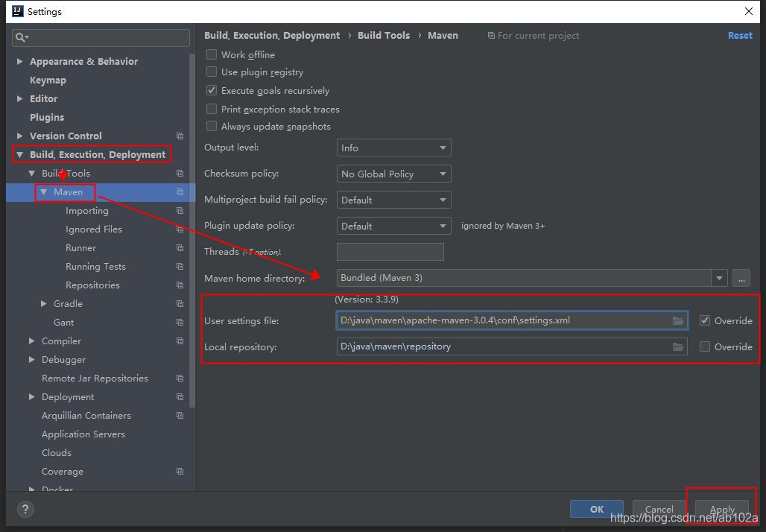Click the project-level icon beside Gradle
Image resolution: width=766 pixels, height=532 pixels.
coord(180,303)
